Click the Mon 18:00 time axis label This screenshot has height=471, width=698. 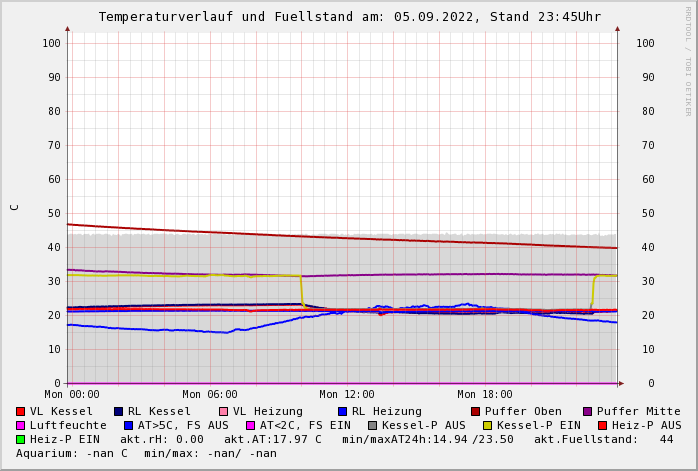[485, 395]
